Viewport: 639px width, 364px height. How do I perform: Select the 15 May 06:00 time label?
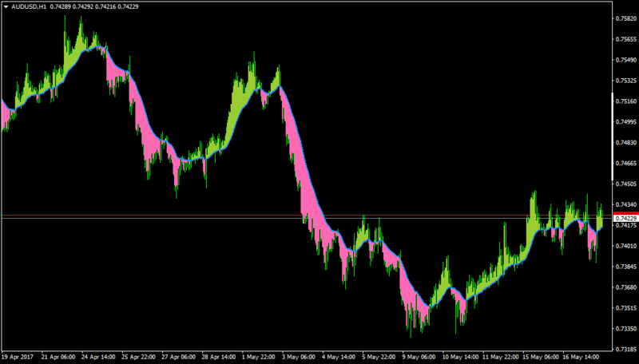coord(540,357)
